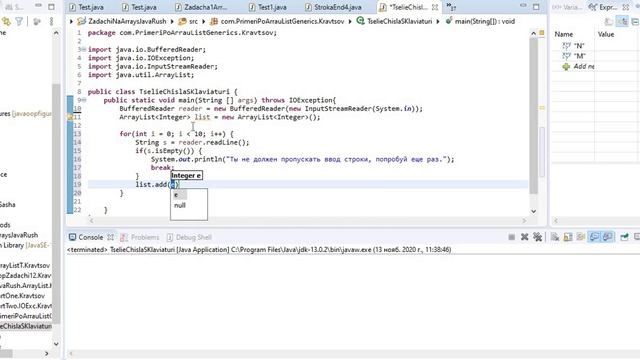
Task: Collapse main method fold marker at line 9
Action: 84,100
